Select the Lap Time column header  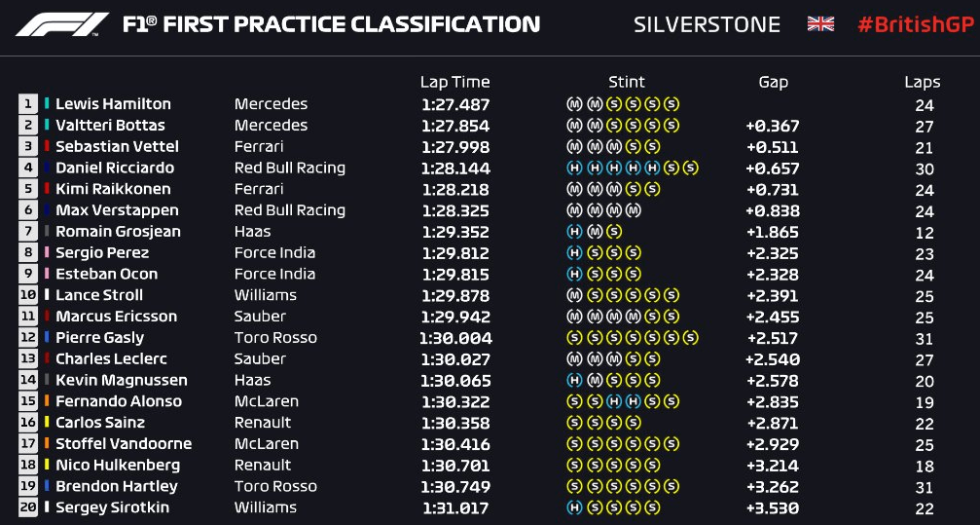click(455, 83)
